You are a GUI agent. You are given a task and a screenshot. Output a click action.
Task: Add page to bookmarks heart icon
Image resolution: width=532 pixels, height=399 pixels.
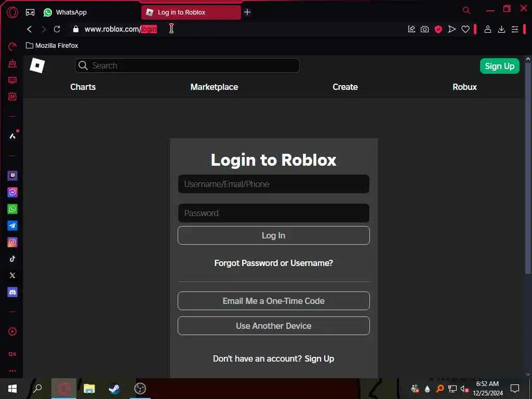coord(465,30)
